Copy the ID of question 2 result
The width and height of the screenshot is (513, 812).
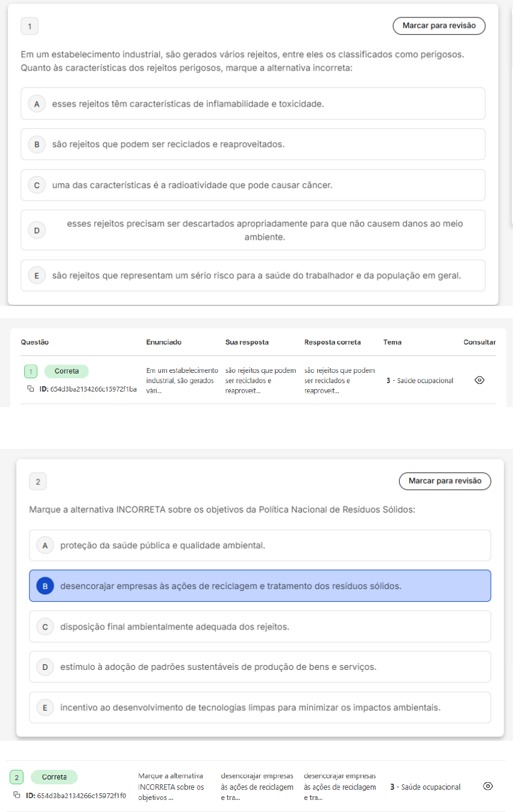pos(17,796)
